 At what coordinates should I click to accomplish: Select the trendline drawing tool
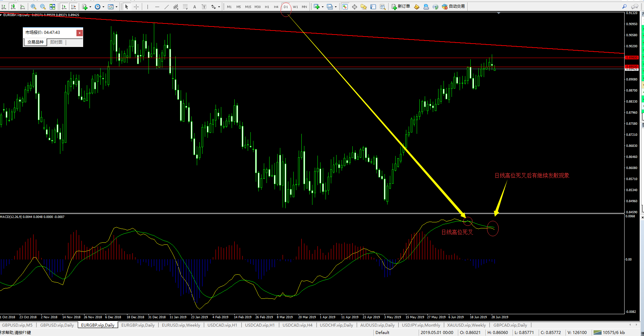tap(166, 7)
